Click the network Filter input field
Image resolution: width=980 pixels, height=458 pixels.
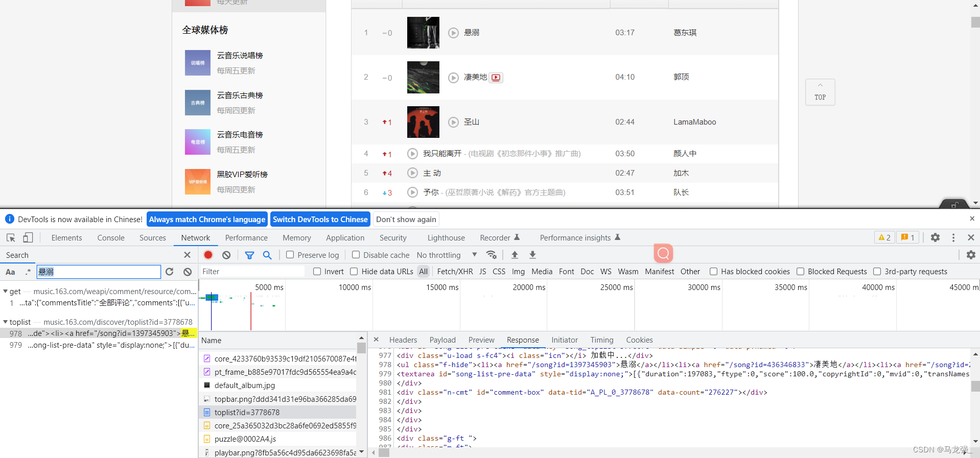pos(252,272)
